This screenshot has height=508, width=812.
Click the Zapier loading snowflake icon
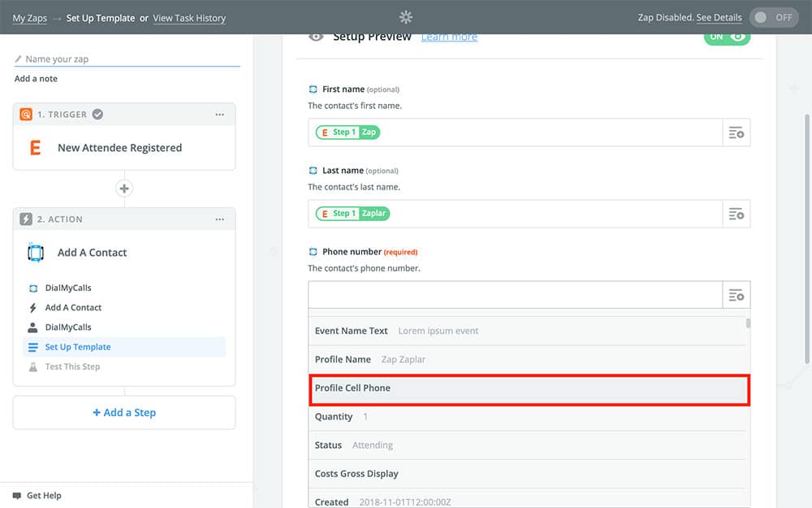[406, 17]
